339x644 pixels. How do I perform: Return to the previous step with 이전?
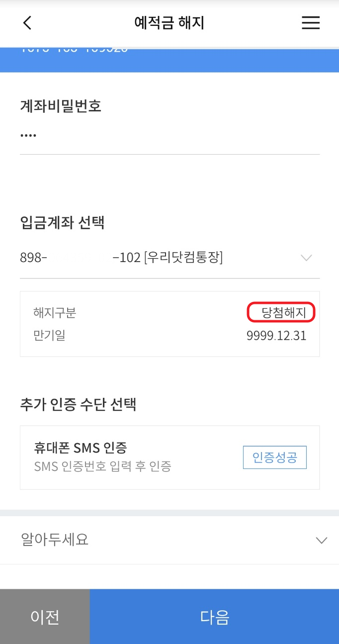[x=45, y=617]
